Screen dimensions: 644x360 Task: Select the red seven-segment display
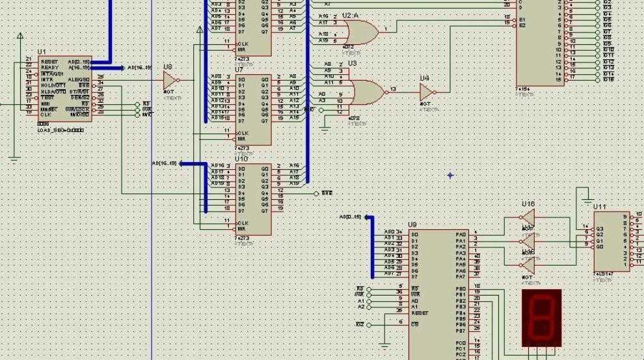[542, 318]
